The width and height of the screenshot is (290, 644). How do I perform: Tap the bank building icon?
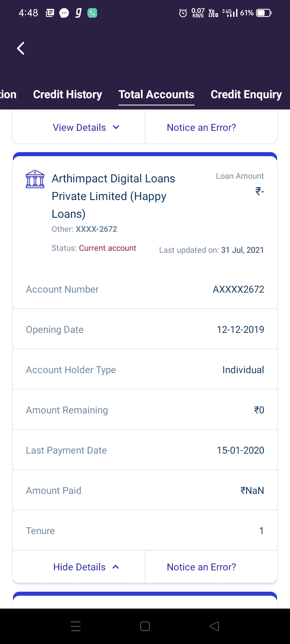[35, 179]
